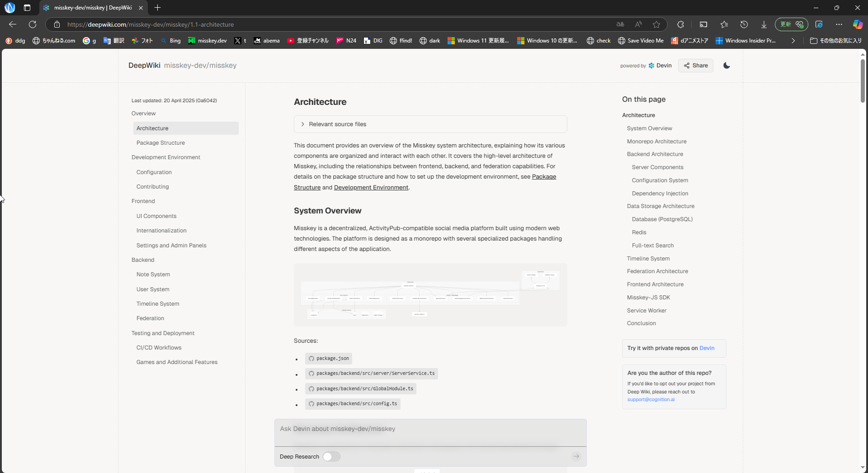Click the cast media icon
The image size is (868, 473).
click(703, 24)
